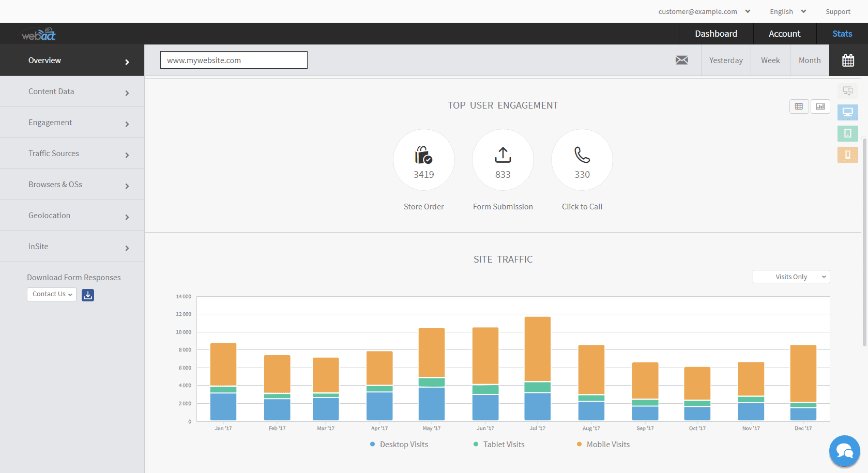The image size is (868, 473).
Task: Open the chat bubble icon
Action: (x=844, y=451)
